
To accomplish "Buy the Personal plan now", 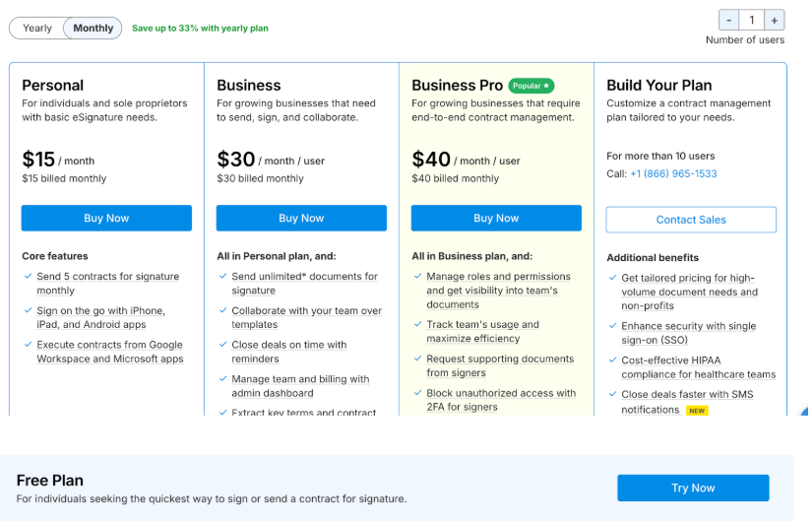I will tap(106, 218).
